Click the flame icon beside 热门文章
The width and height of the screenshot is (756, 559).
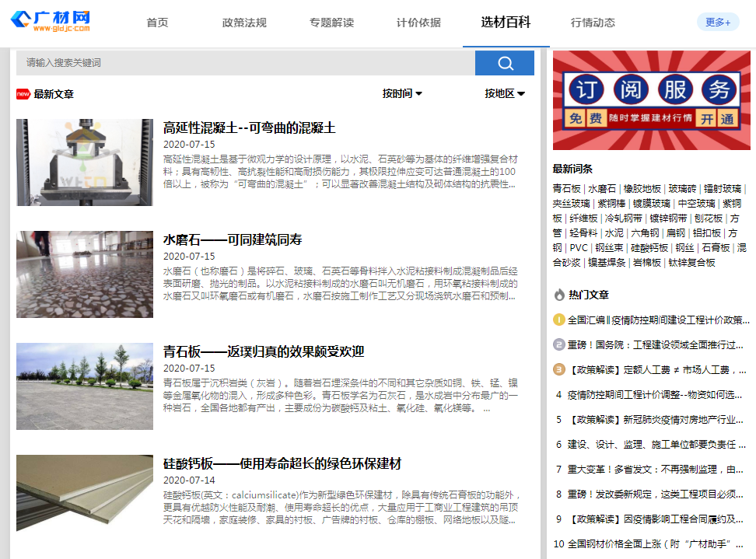(559, 295)
